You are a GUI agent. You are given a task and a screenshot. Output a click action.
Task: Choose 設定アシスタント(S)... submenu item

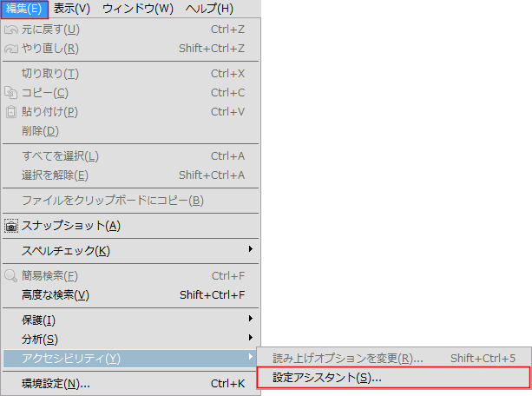coord(393,378)
